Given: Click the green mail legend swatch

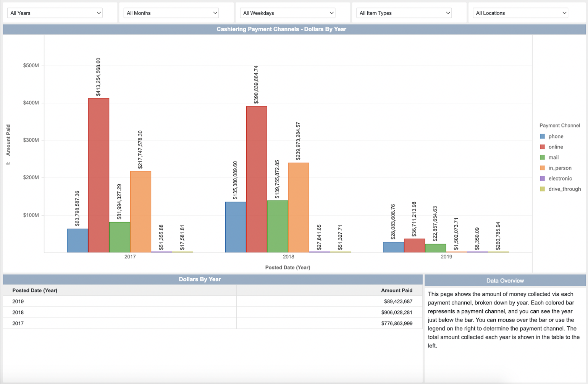Looking at the screenshot, I should click(x=542, y=157).
